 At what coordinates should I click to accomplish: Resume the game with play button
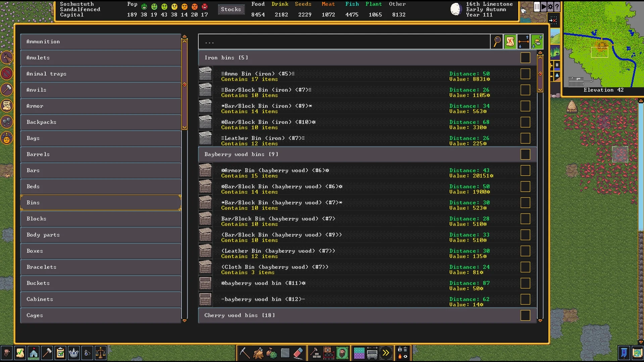click(x=544, y=7)
